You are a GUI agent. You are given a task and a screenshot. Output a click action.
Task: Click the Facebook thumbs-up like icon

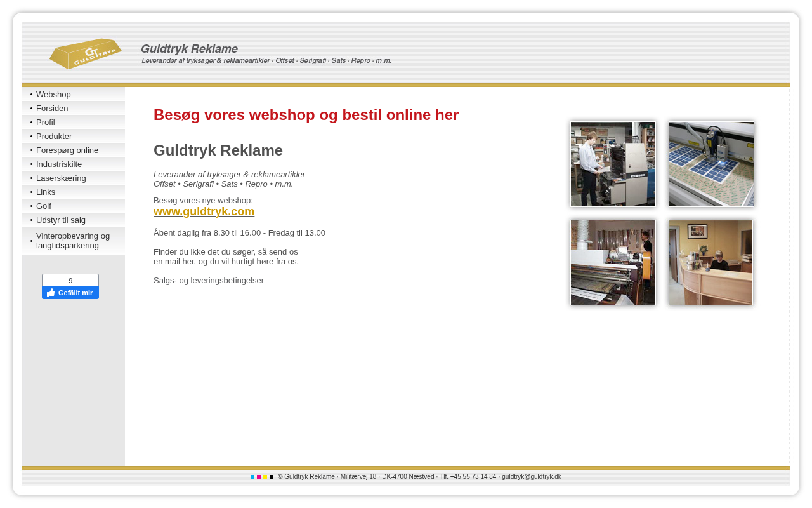coord(51,293)
